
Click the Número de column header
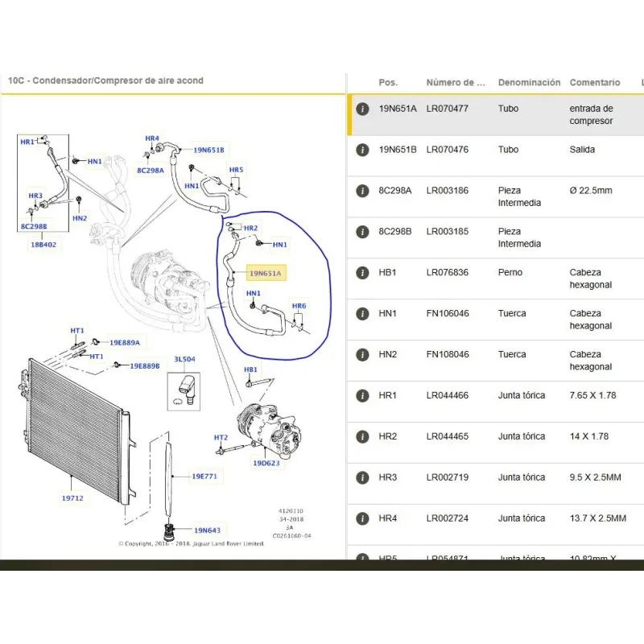pos(456,83)
